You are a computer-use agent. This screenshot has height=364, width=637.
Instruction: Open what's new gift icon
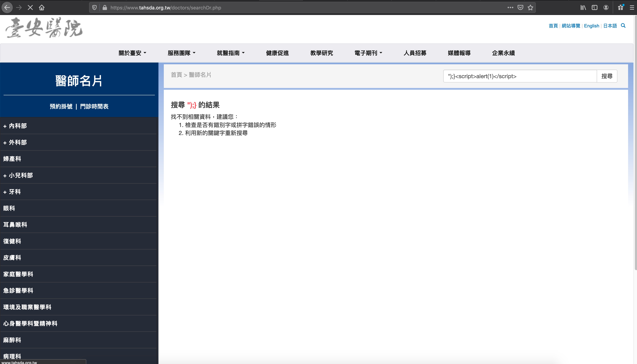coord(620,7)
